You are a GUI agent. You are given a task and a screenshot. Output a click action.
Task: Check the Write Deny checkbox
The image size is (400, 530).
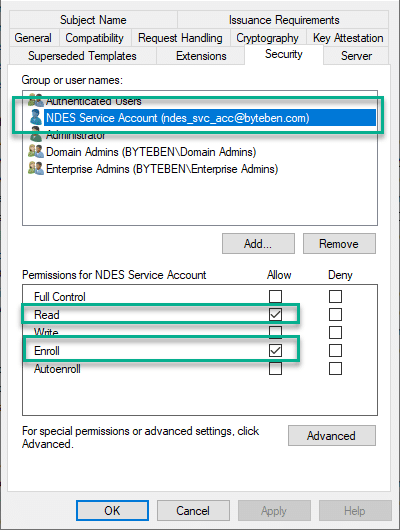click(335, 332)
